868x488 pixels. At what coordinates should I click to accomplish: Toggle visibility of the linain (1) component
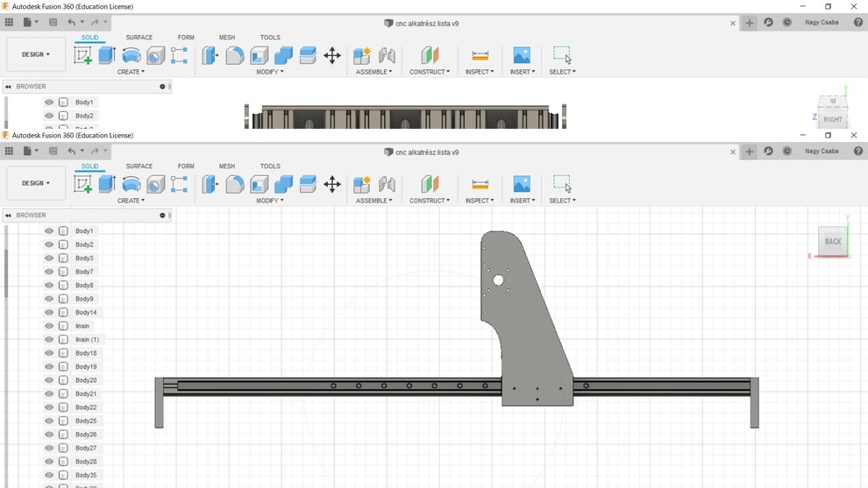pos(49,340)
